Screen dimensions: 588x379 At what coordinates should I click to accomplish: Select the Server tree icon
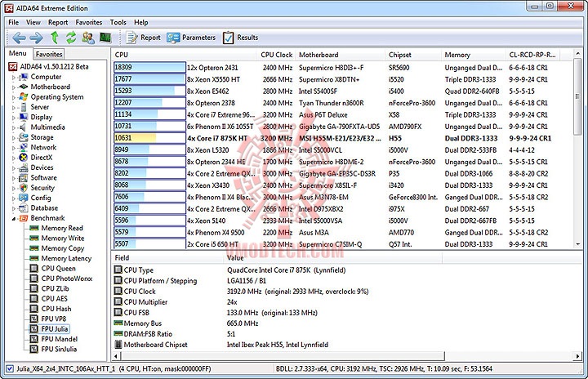tap(24, 107)
